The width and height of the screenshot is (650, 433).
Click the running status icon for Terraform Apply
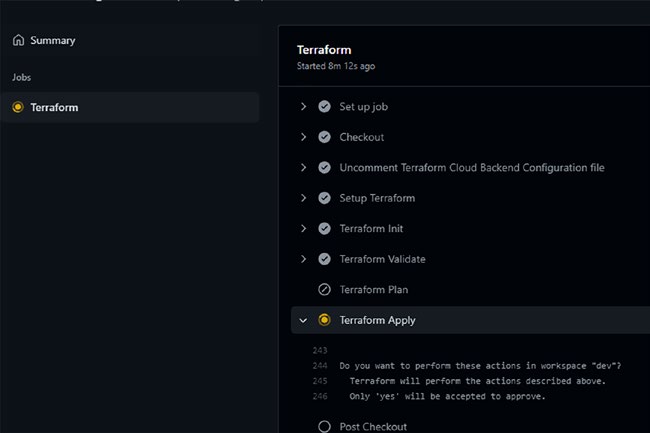[324, 320]
